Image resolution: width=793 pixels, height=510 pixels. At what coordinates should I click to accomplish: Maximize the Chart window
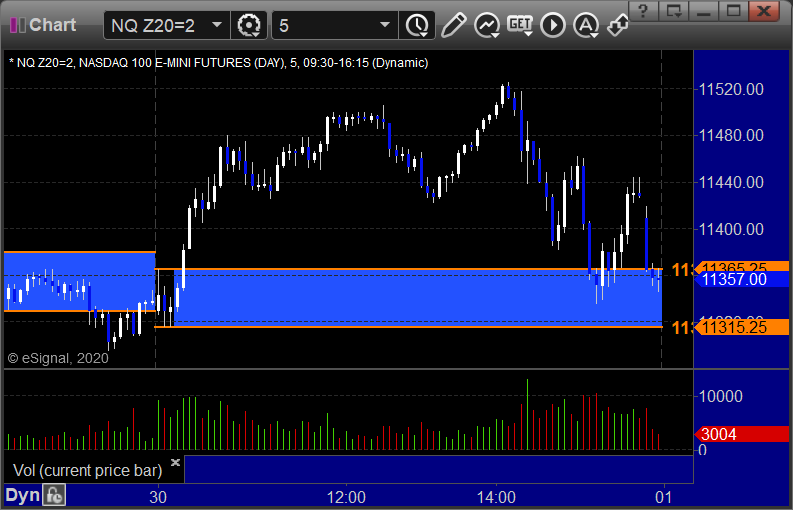click(x=733, y=11)
